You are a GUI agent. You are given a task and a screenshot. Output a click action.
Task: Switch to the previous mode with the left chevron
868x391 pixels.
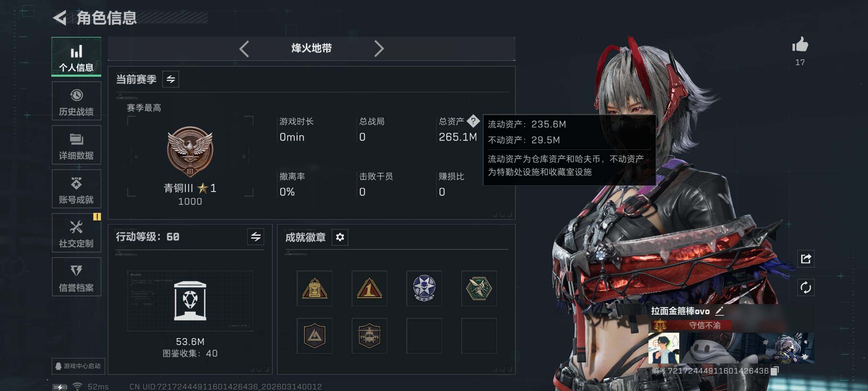pos(244,49)
